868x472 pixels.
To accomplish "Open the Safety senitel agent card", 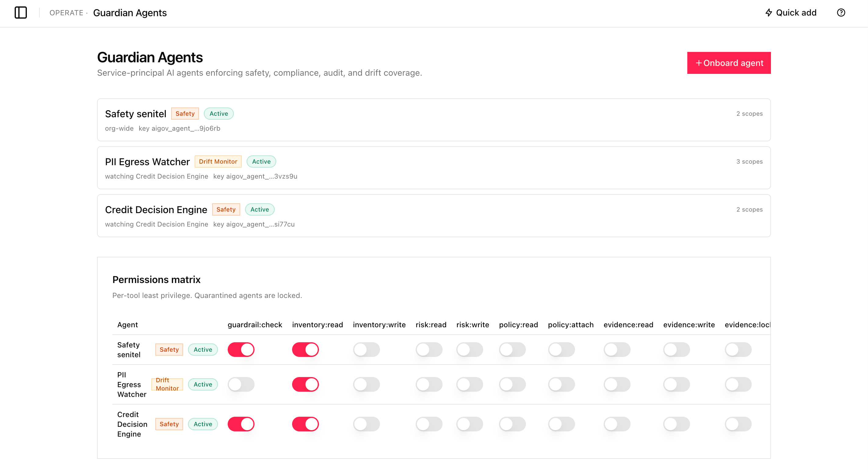I will [434, 120].
